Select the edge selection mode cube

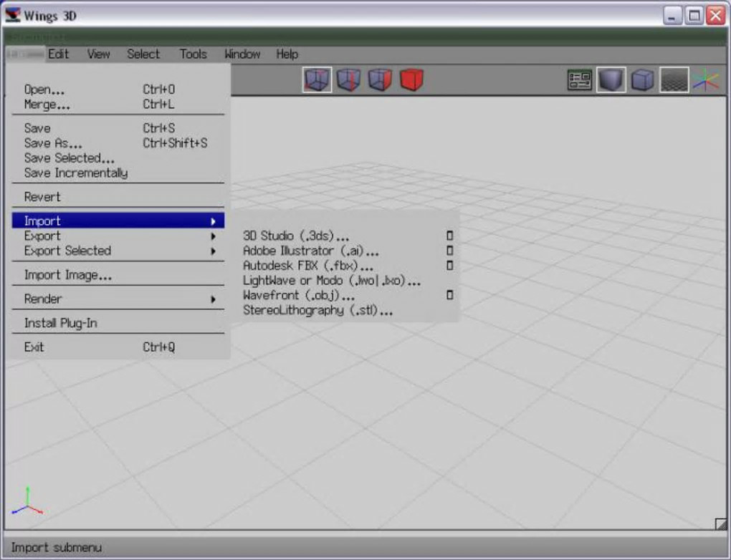pos(349,79)
